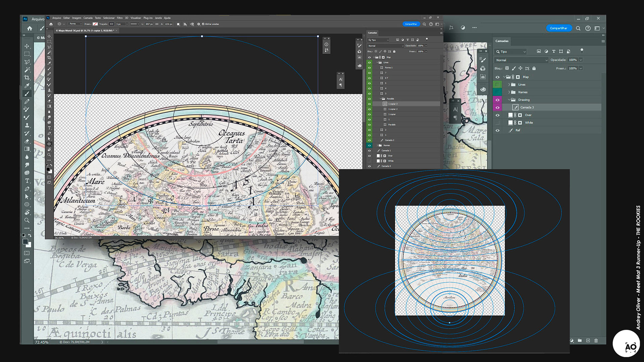This screenshot has height=362, width=644.
Task: Hide Drawing group in back Camadas panel
Action: click(497, 100)
